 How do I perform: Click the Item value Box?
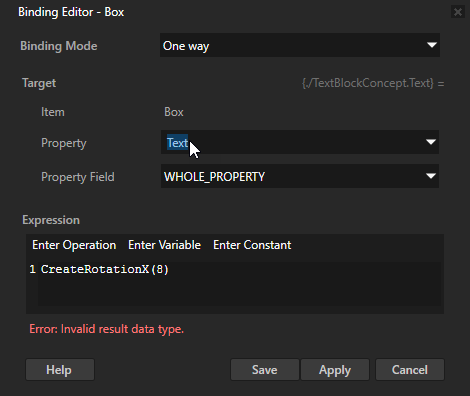(174, 112)
